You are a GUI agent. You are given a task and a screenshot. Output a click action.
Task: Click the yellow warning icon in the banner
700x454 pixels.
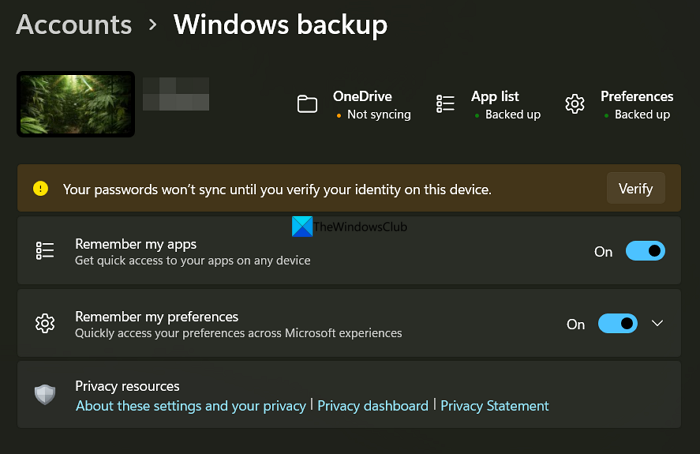click(41, 188)
